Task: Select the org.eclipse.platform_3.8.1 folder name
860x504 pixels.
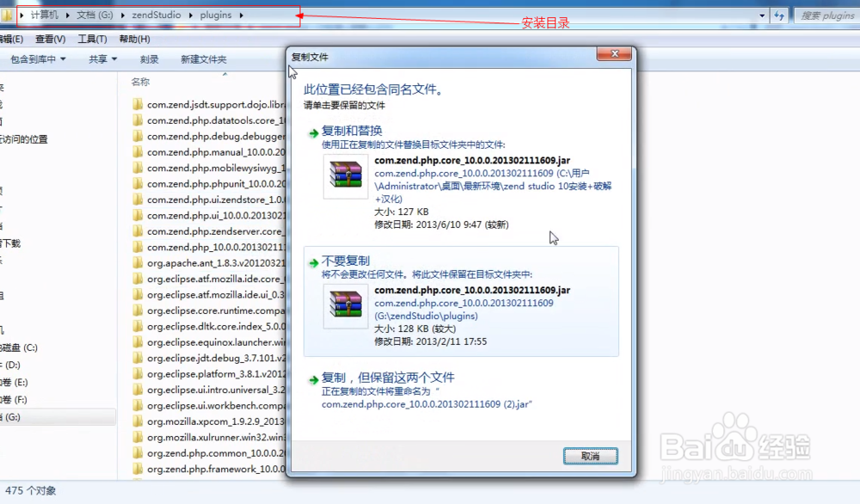Action: (216, 374)
